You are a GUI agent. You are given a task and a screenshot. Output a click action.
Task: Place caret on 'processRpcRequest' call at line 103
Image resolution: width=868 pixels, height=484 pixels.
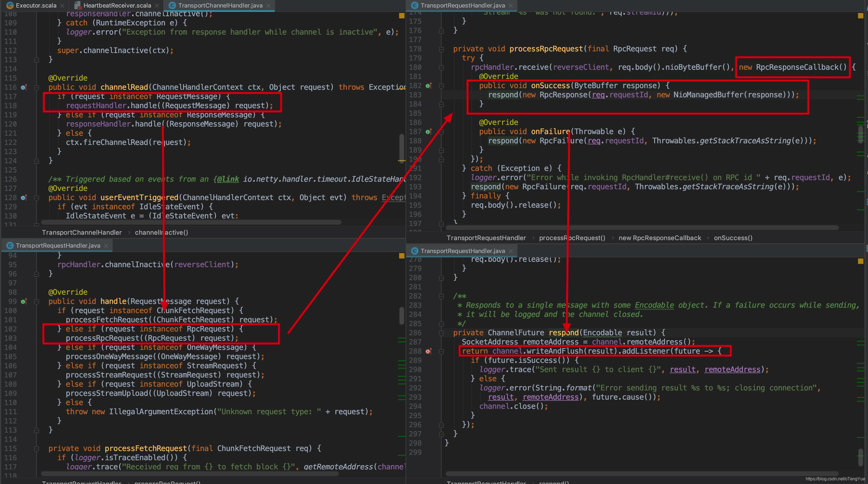click(103, 338)
